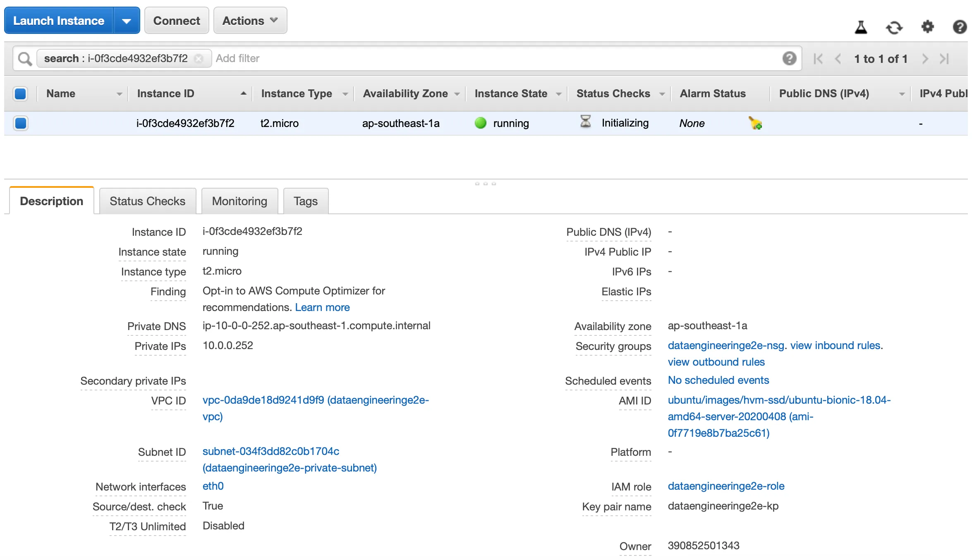
Task: Click the search magnifier icon
Action: pyautogui.click(x=25, y=59)
